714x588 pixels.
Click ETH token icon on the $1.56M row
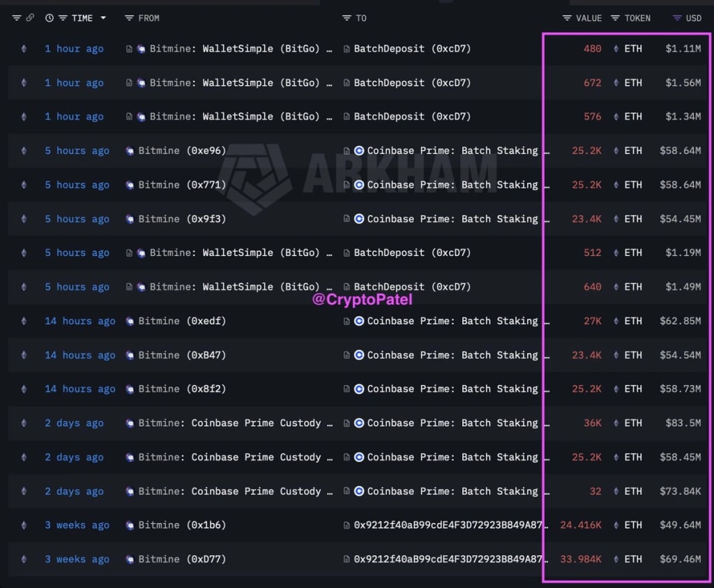616,83
